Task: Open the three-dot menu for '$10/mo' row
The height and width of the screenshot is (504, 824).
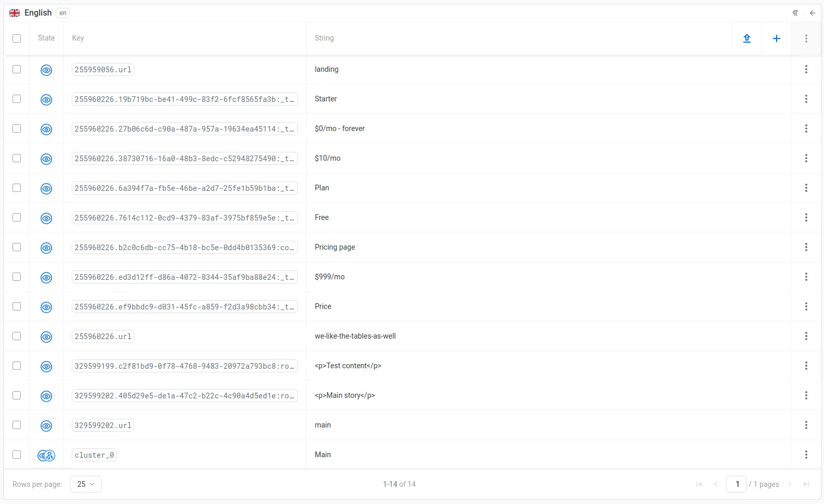Action: (x=806, y=158)
